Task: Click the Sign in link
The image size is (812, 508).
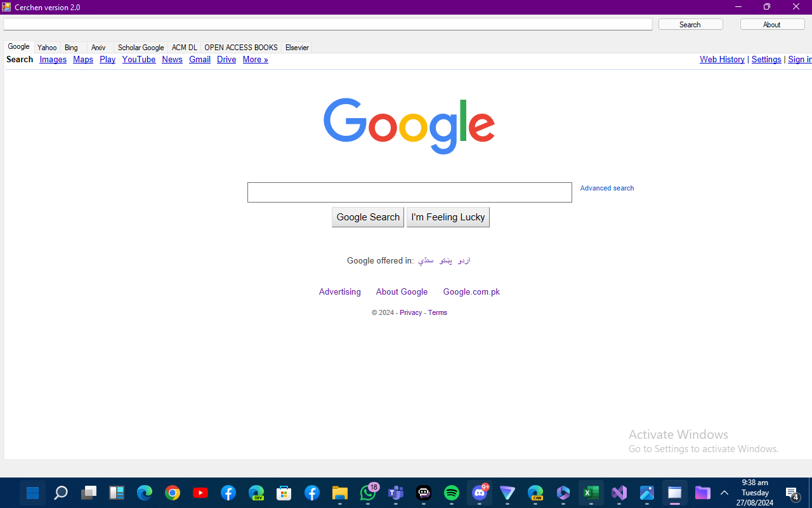Action: tap(800, 59)
